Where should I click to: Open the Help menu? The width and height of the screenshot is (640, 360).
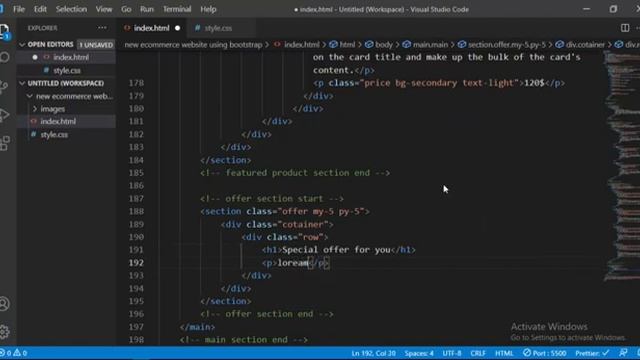pyautogui.click(x=208, y=9)
